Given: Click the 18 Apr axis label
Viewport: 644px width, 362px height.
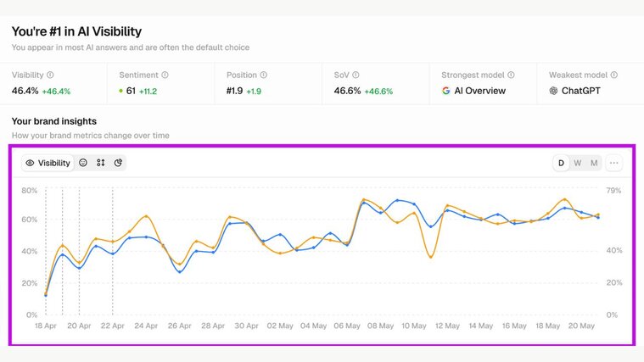Looking at the screenshot, I should pyautogui.click(x=46, y=326).
